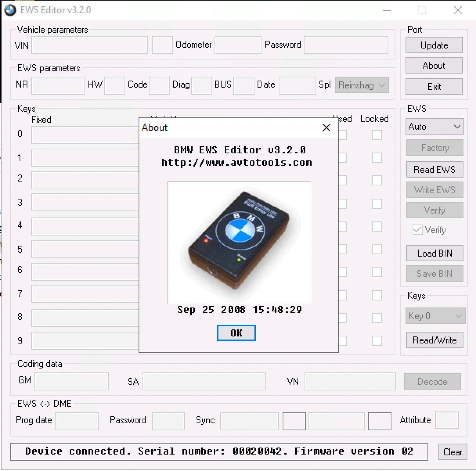Toggle the Locked checkbox for key 7

pyautogui.click(x=377, y=295)
